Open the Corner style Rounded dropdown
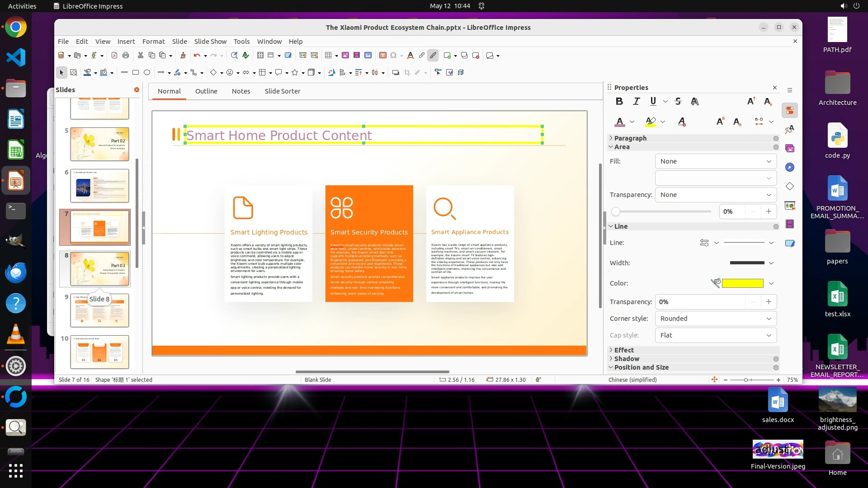The width and height of the screenshot is (868, 488). (x=716, y=319)
